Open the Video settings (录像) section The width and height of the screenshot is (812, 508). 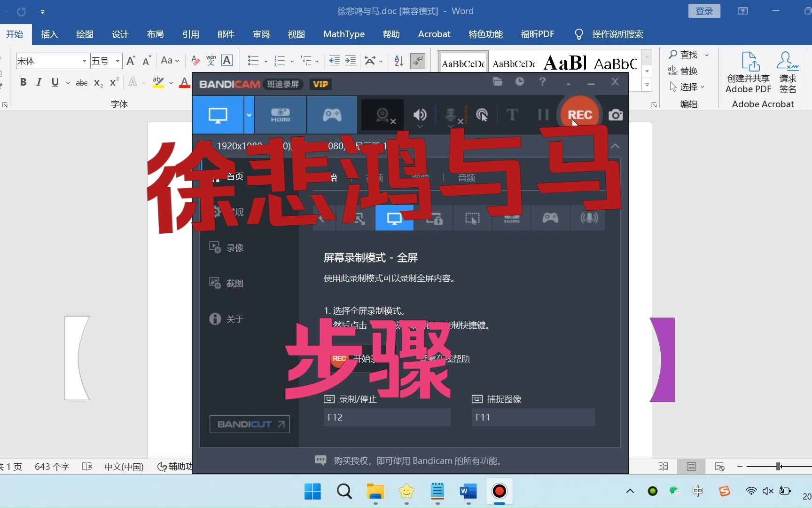(x=226, y=248)
